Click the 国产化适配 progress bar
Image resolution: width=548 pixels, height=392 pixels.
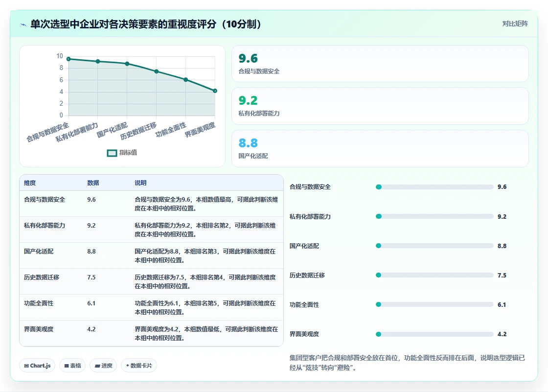(x=434, y=246)
